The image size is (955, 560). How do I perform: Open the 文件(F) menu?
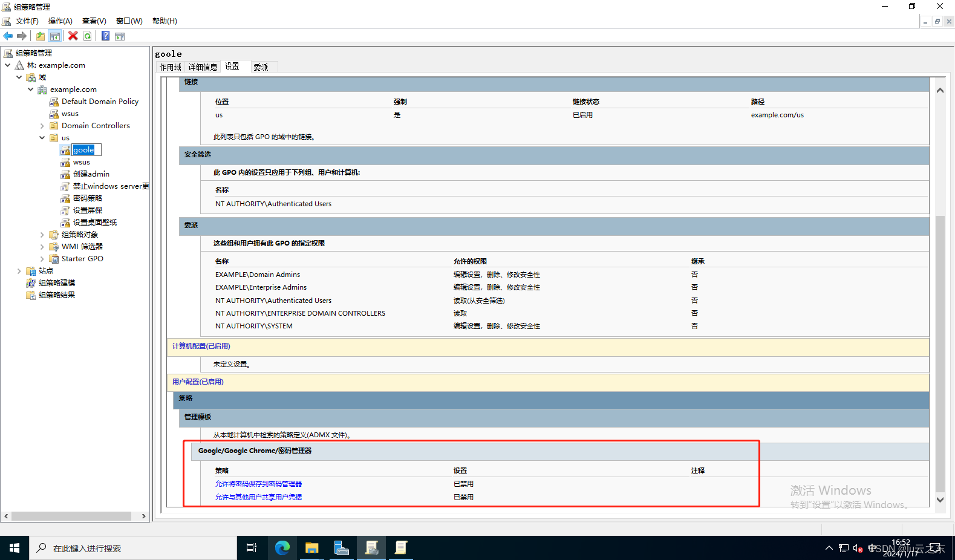tap(27, 21)
